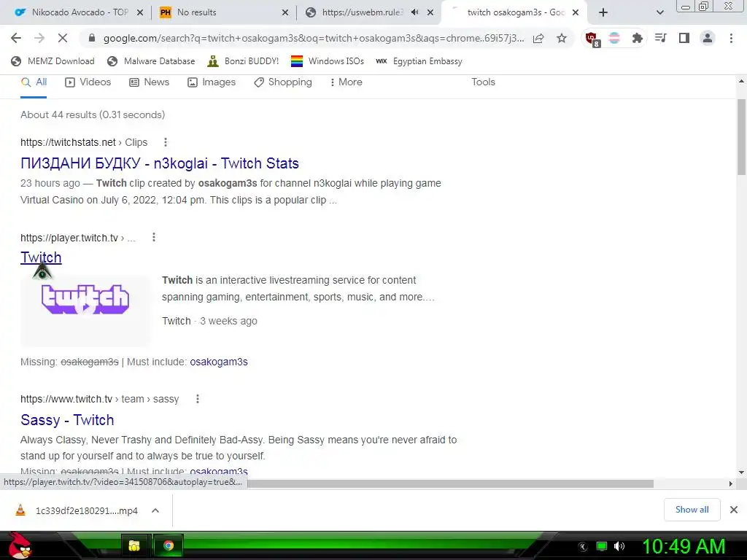Click the horizontal scrollbar right arrow

click(x=730, y=484)
